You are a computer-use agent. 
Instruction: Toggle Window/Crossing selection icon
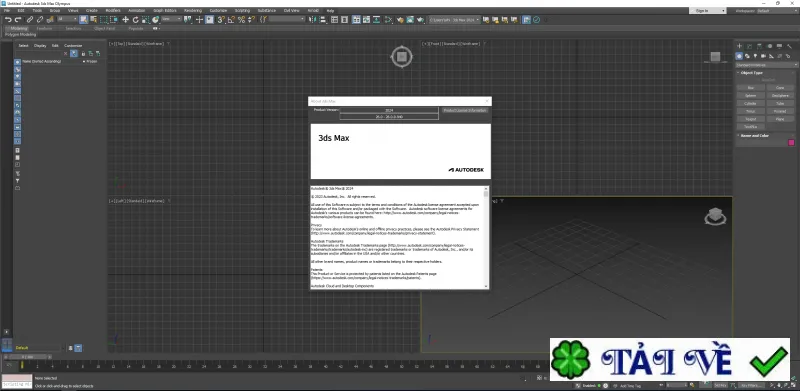[x=115, y=19]
